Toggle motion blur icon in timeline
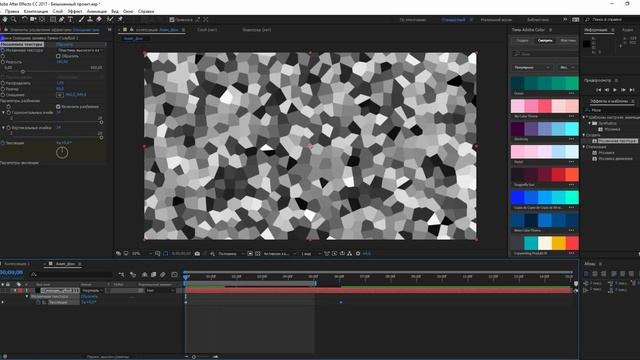The image size is (640, 360). pos(162,275)
